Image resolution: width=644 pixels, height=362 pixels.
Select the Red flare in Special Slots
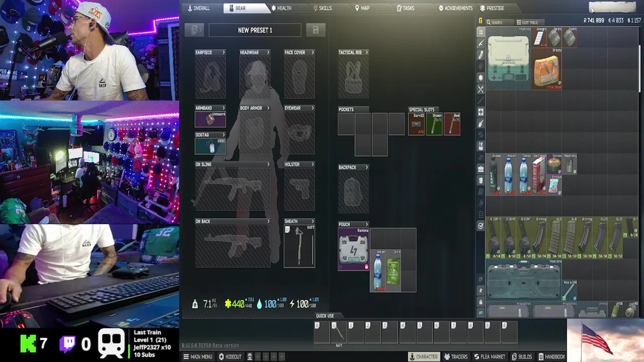(x=452, y=124)
